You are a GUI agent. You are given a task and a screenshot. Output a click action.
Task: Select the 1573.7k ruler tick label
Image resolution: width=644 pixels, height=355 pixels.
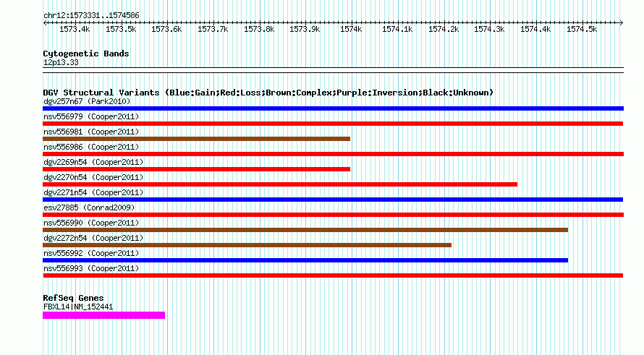(x=213, y=29)
